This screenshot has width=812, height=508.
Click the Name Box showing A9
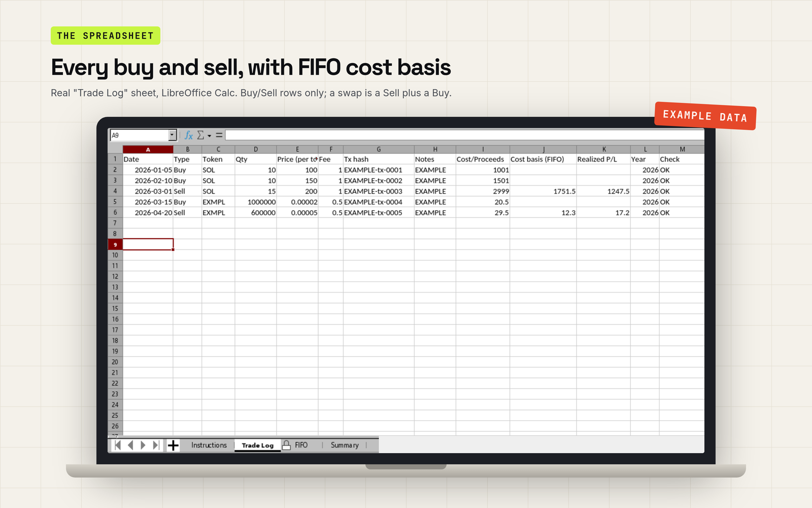click(140, 135)
